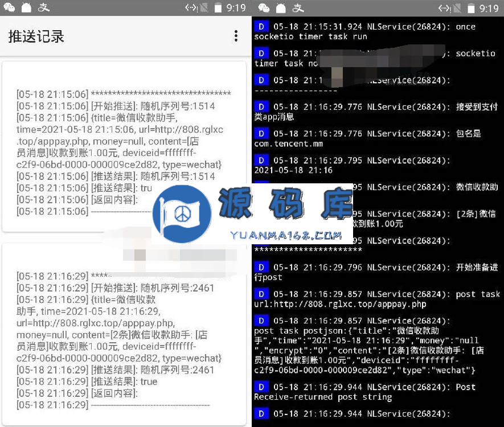Select 'com.tencent.mm' package name in the log
The image size is (504, 427).
[x=288, y=143]
